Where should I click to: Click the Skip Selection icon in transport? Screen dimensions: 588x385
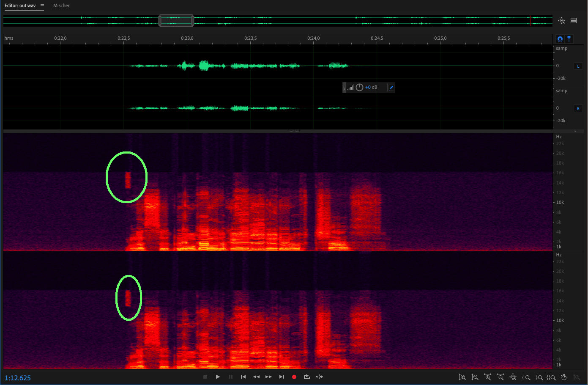320,377
